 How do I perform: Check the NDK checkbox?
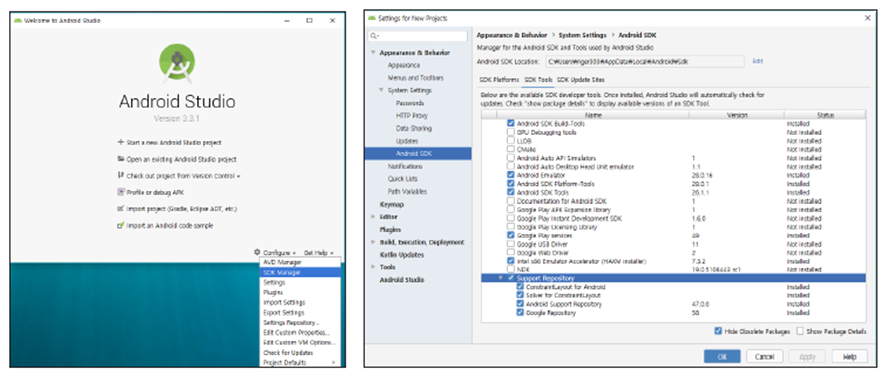pyautogui.click(x=511, y=270)
